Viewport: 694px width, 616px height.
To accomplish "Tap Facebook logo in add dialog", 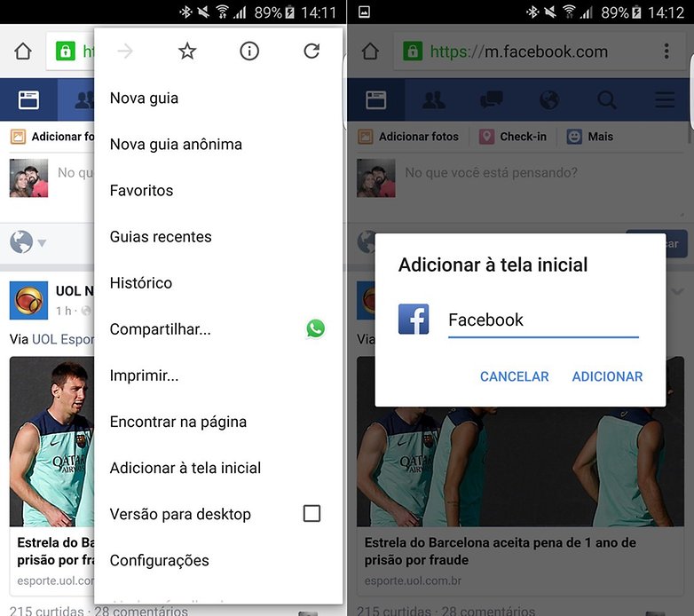I will pyautogui.click(x=414, y=319).
